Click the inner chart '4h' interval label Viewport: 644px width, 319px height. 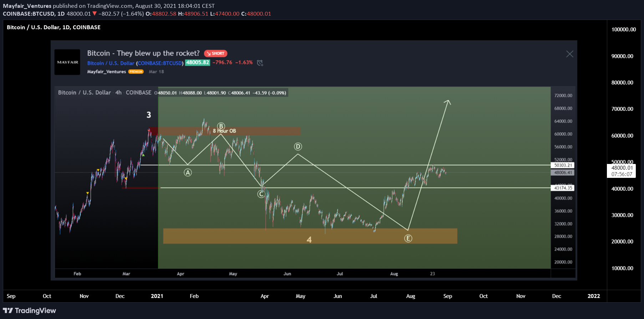pyautogui.click(x=118, y=93)
